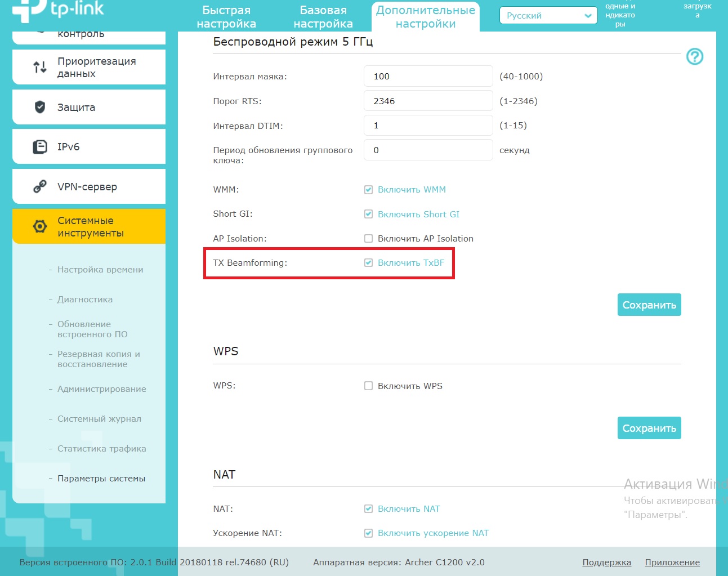Click the shield icon next to Защита
Screen dimensions: 728x576
[x=40, y=107]
